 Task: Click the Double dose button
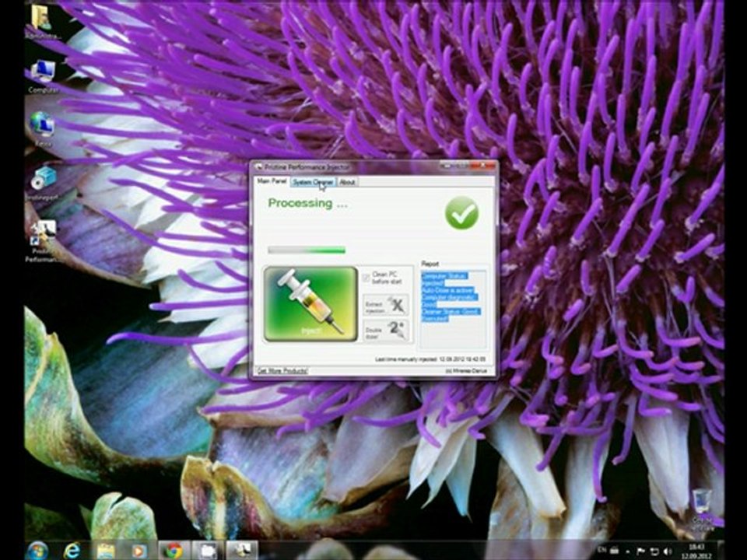tap(386, 331)
